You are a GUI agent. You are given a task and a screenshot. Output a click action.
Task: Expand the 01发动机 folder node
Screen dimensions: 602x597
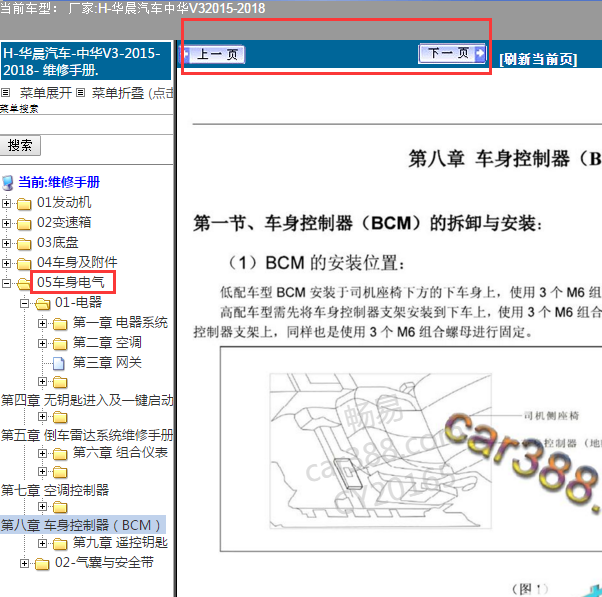(x=7, y=203)
